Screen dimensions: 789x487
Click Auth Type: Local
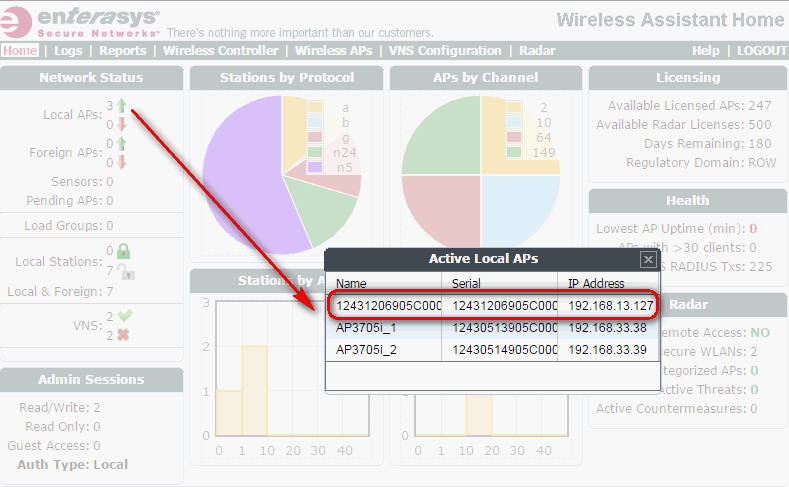72,464
